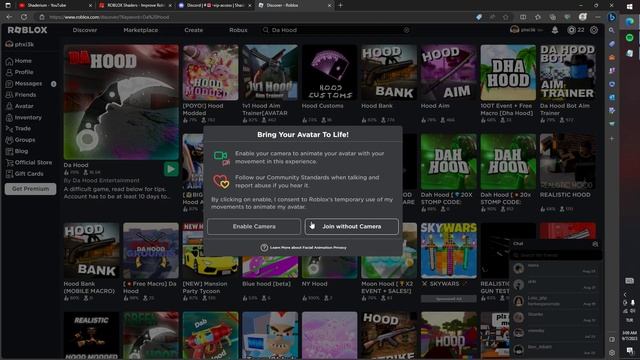
Task: Click Enable Camera button
Action: tap(254, 227)
